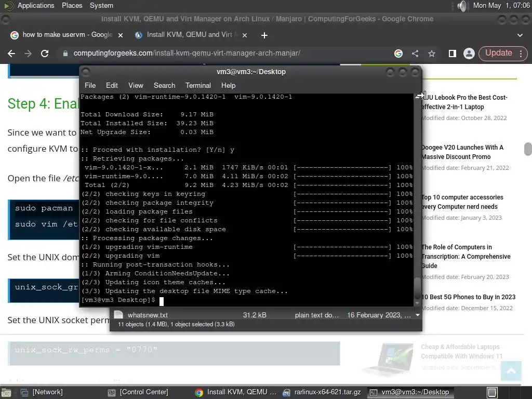Open the terminal Search menu
Image resolution: width=532 pixels, height=399 pixels.
coord(165,86)
